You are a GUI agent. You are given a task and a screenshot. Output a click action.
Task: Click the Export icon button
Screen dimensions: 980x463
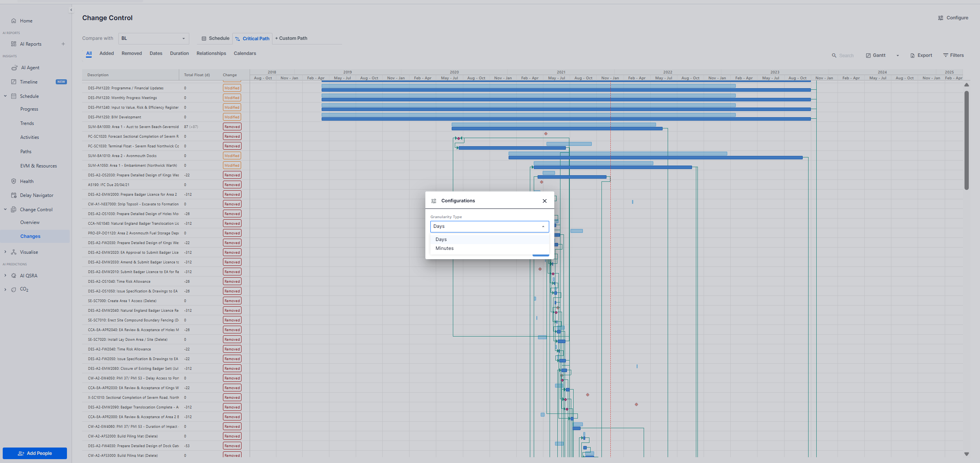pyautogui.click(x=912, y=56)
